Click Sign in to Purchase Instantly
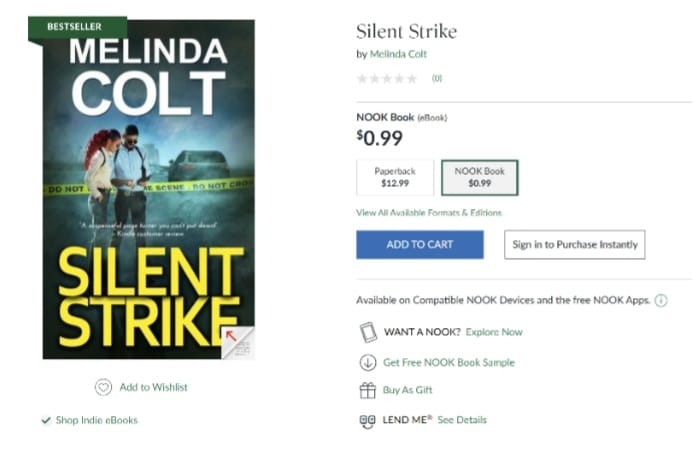 (x=574, y=245)
